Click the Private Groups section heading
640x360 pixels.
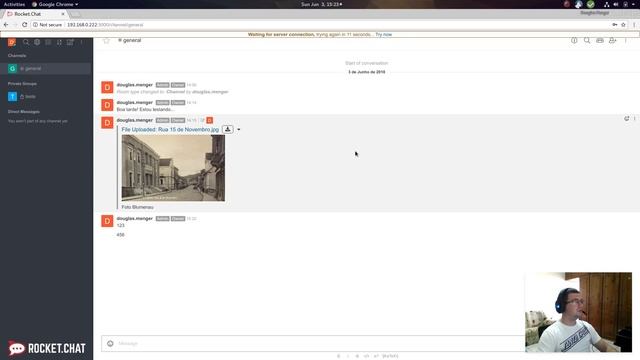(22, 84)
